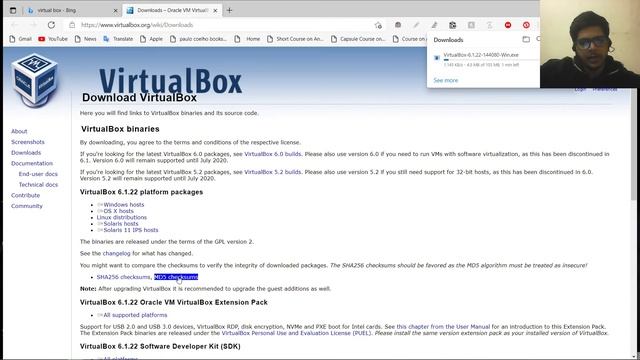The image size is (640, 360).
Task: Click the address bar URL field
Action: (x=224, y=25)
